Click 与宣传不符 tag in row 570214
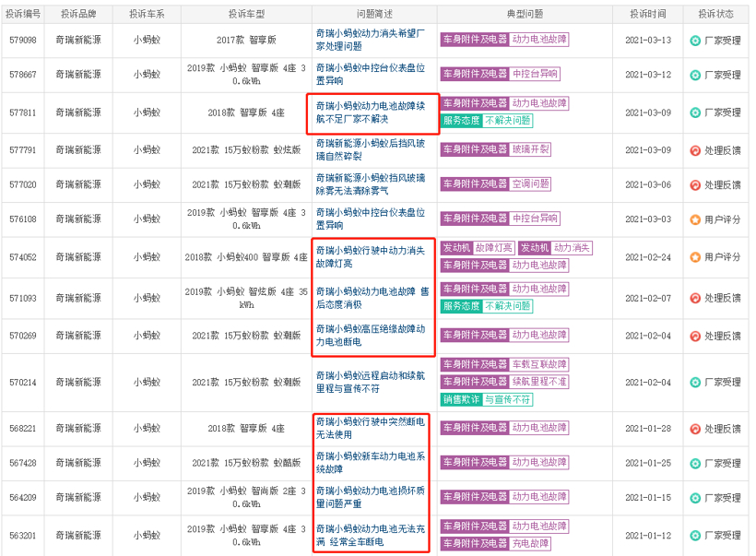756x556 pixels. coord(508,399)
